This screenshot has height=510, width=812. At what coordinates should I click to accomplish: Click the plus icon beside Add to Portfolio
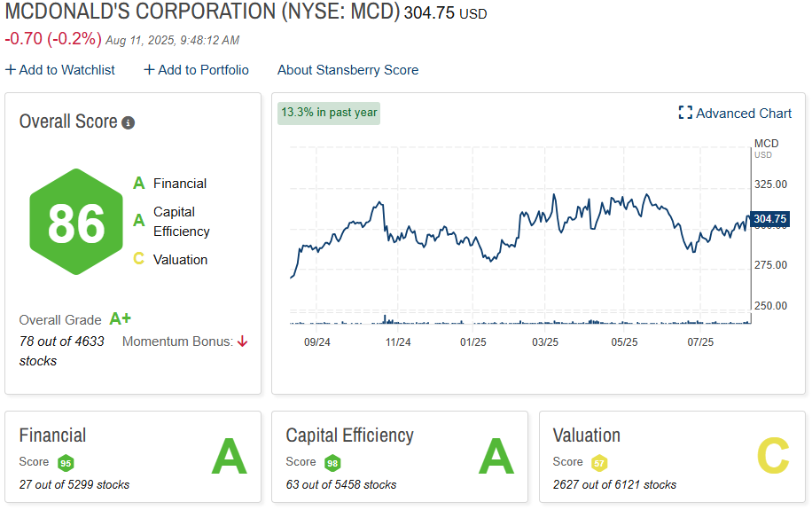tap(149, 70)
